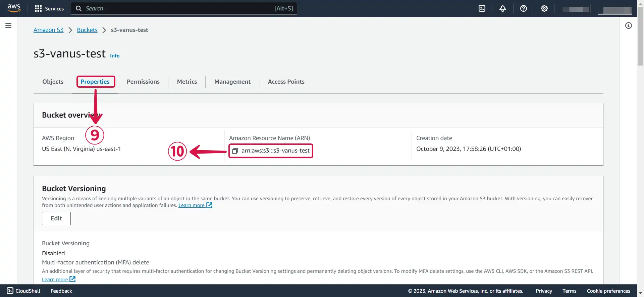Image resolution: width=644 pixels, height=297 pixels.
Task: Switch to the Management tab
Action: (232, 82)
